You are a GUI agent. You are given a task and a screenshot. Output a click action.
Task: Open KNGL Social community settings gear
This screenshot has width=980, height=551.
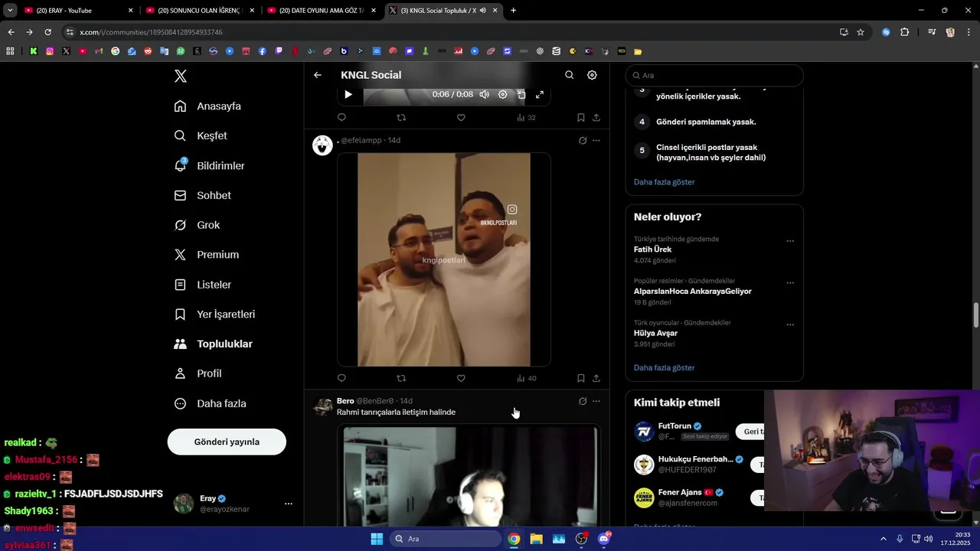(x=592, y=75)
